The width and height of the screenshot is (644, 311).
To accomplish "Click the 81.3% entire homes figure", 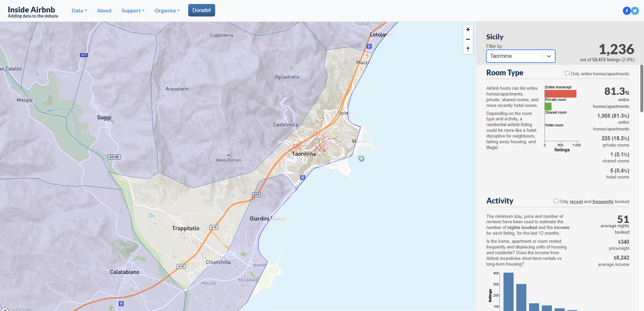I will (x=617, y=91).
